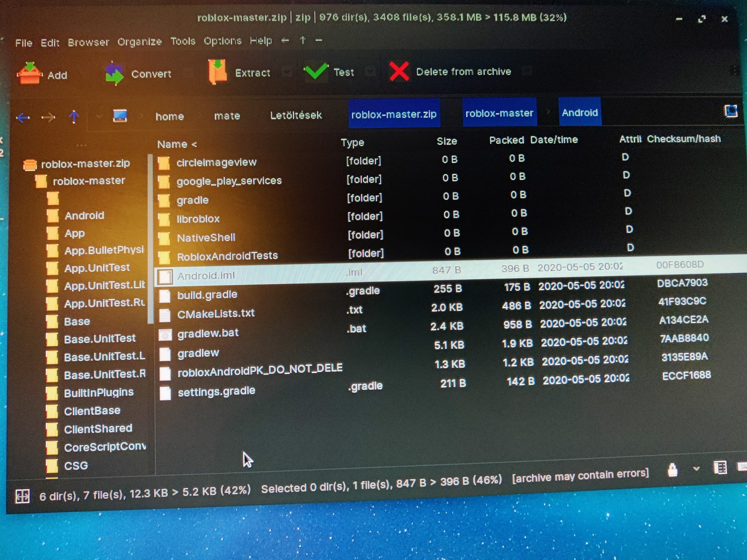Sort by the Size column header

446,141
